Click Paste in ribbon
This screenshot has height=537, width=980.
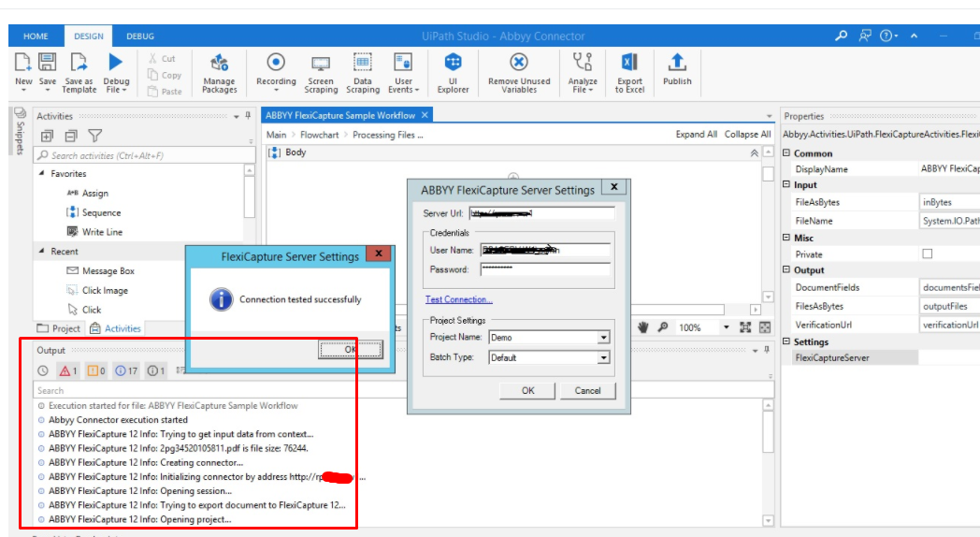(165, 92)
